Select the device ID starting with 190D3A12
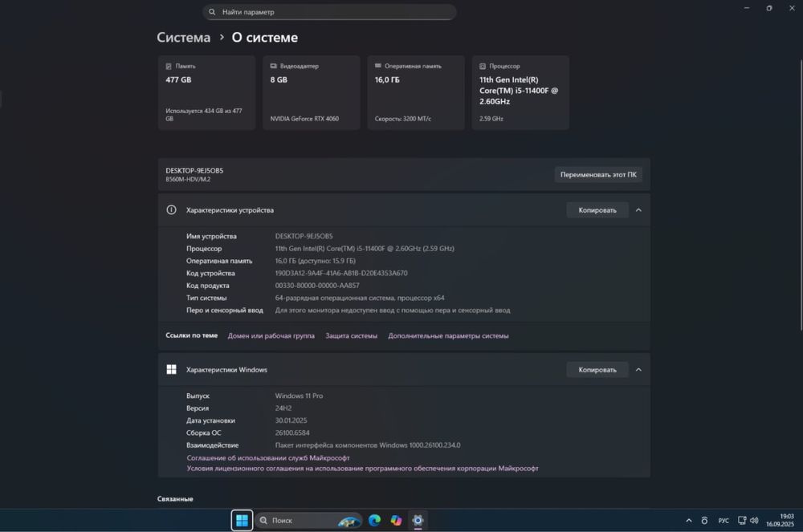 (x=341, y=273)
